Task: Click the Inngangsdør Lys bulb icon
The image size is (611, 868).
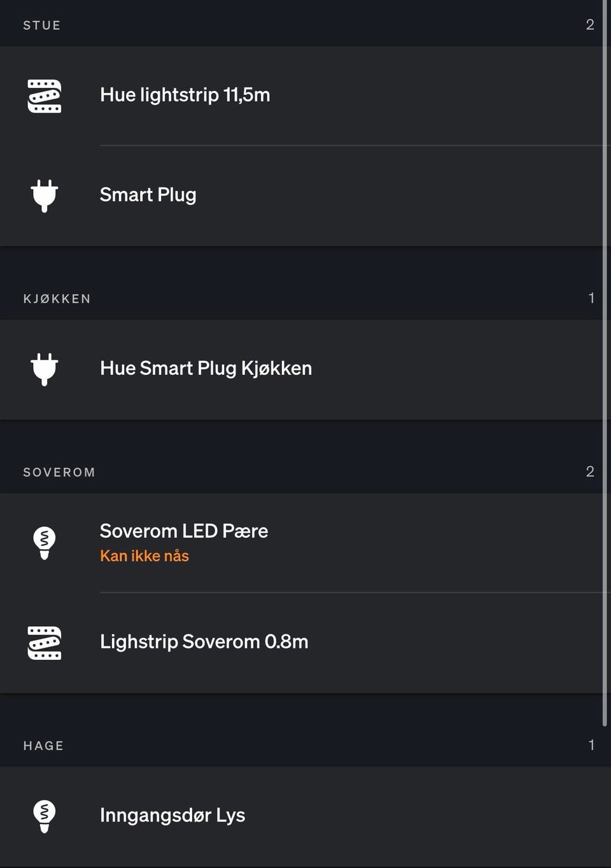Action: click(45, 816)
